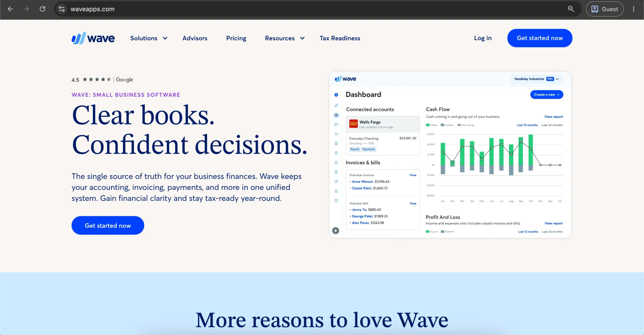Click the Dashboard heading
This screenshot has width=644, height=335.
(x=363, y=94)
